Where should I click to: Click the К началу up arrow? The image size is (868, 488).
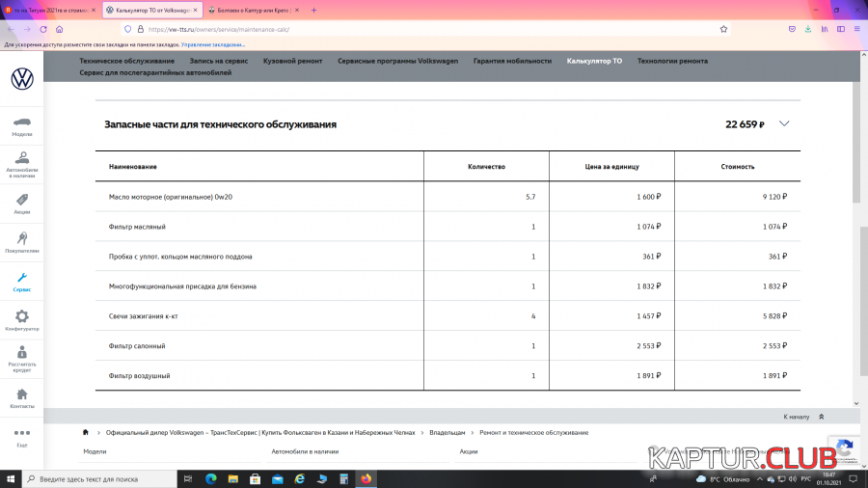click(821, 417)
